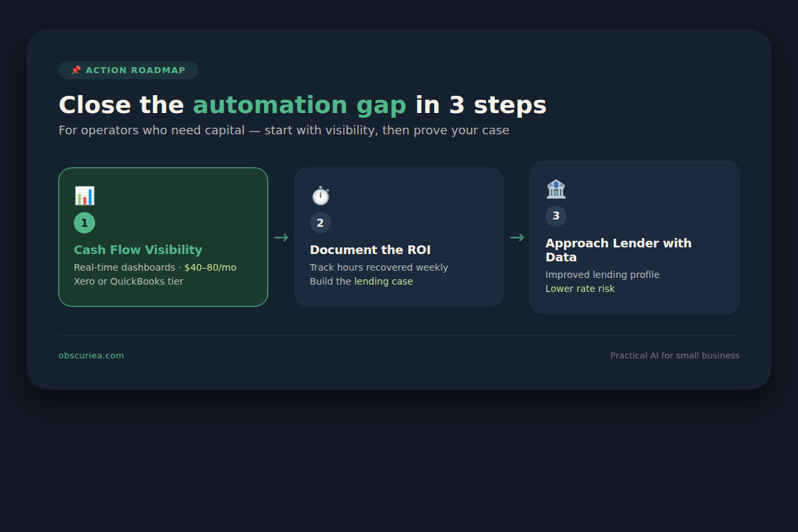
Task: Click the Track hours recovered weekly line
Action: click(x=379, y=267)
